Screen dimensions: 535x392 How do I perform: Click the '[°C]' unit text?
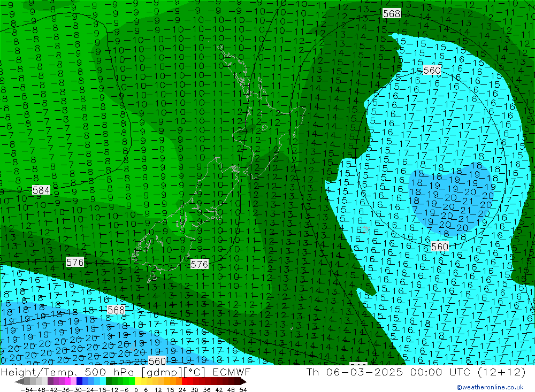(x=195, y=372)
